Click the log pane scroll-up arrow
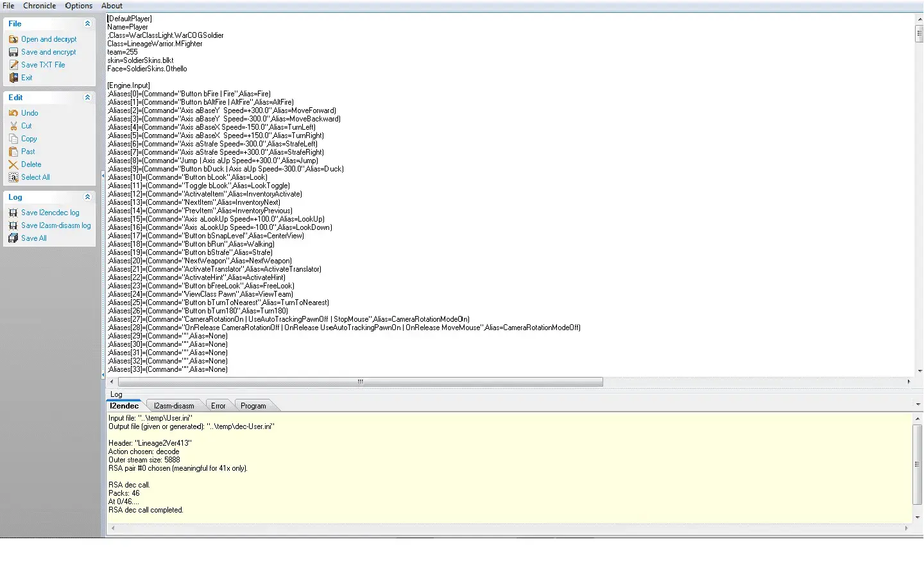The image size is (924, 578). pos(918,418)
